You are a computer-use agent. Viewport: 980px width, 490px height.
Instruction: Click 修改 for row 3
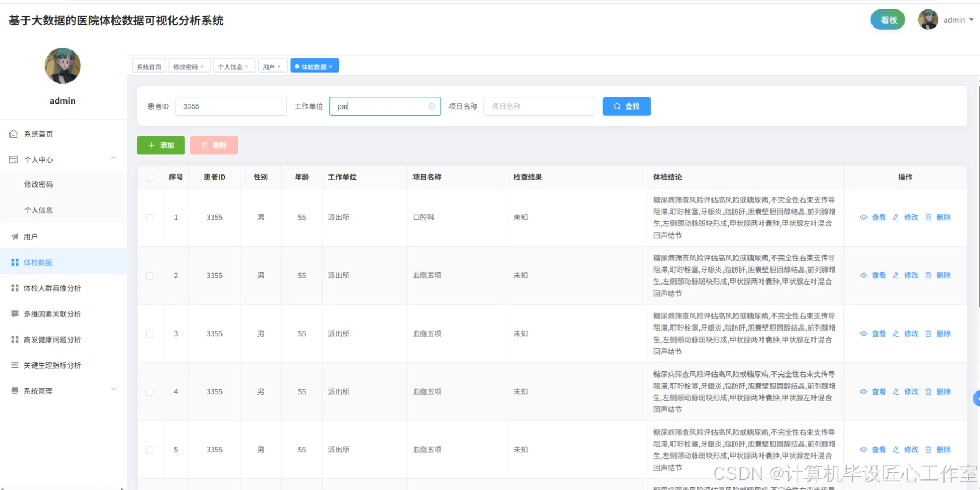tap(905, 334)
